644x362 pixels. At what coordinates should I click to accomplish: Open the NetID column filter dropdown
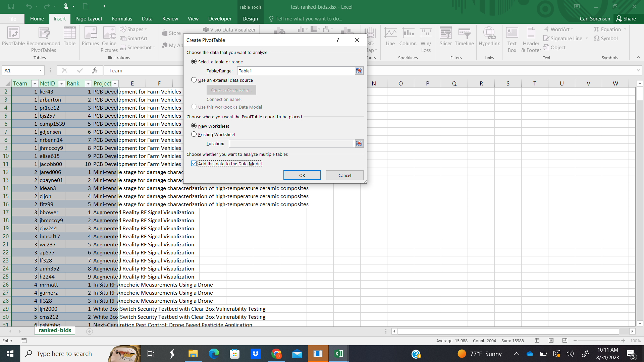61,83
